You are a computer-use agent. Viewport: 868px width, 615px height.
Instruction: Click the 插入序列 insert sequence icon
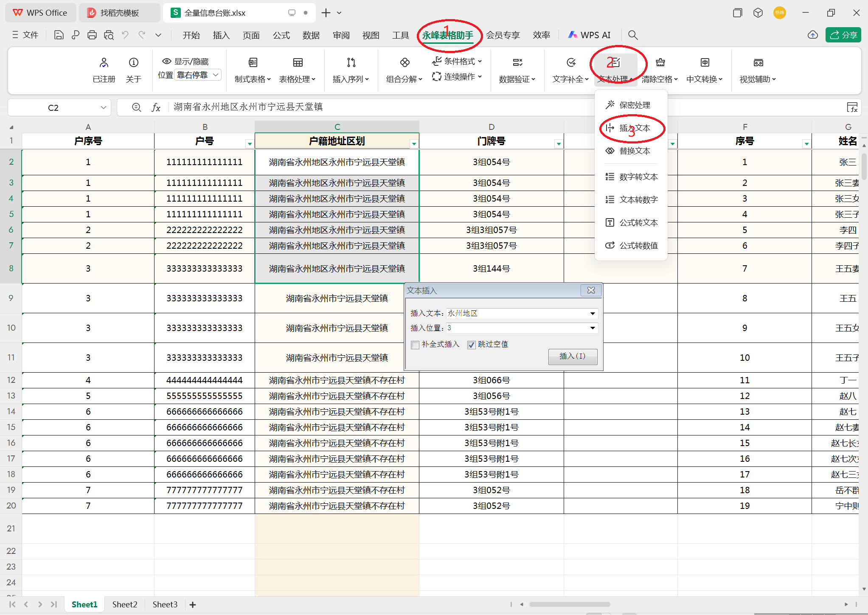pos(351,63)
